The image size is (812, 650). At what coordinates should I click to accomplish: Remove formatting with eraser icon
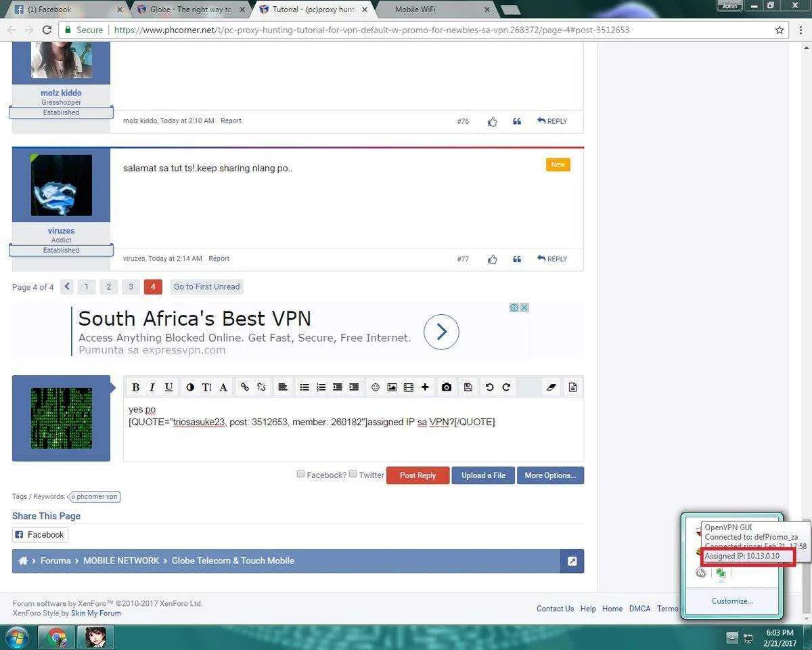coord(551,387)
